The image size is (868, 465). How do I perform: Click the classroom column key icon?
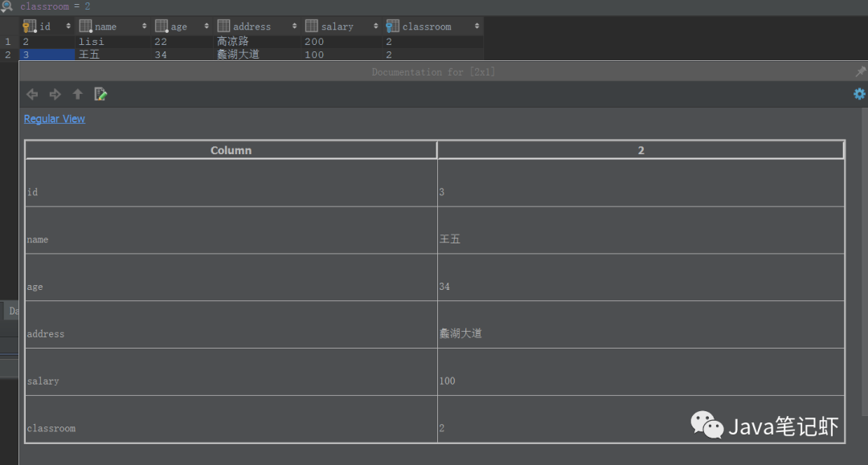392,26
